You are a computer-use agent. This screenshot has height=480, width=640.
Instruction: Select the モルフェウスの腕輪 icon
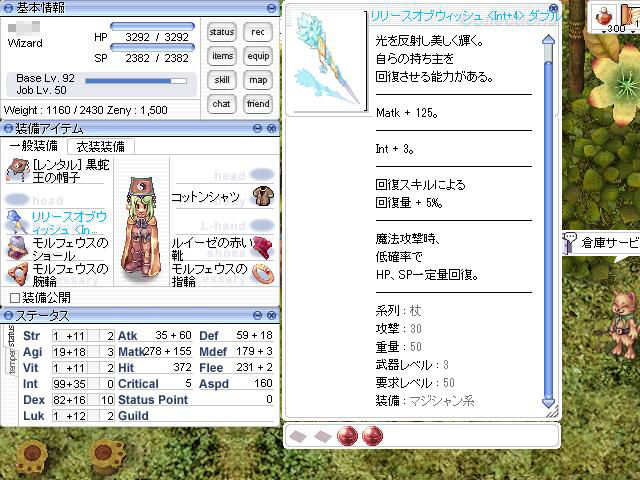tap(17, 273)
